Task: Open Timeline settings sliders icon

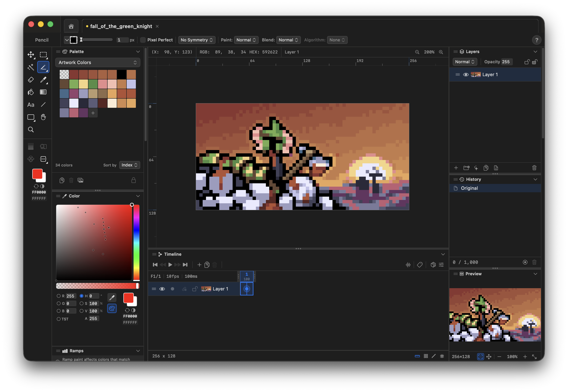Action: (441, 265)
